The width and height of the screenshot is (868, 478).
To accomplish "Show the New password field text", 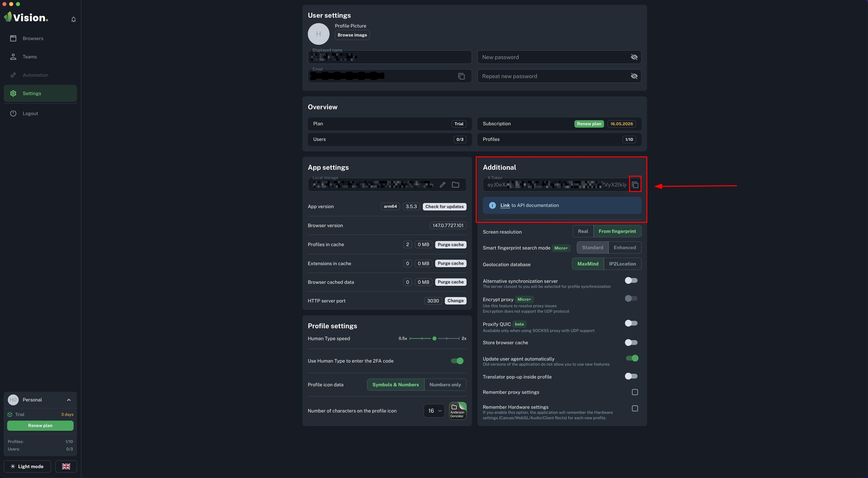I will (x=634, y=57).
